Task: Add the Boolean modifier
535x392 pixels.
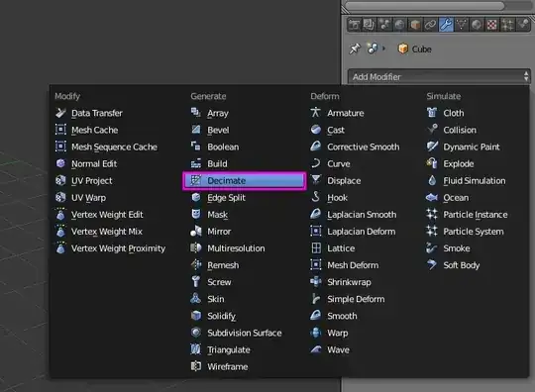Action: pyautogui.click(x=215, y=147)
